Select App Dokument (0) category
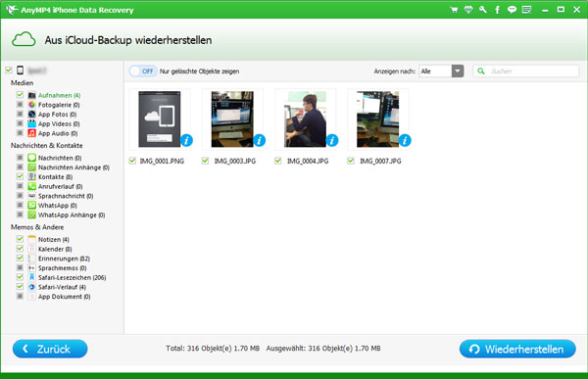The width and height of the screenshot is (588, 379). tap(64, 297)
